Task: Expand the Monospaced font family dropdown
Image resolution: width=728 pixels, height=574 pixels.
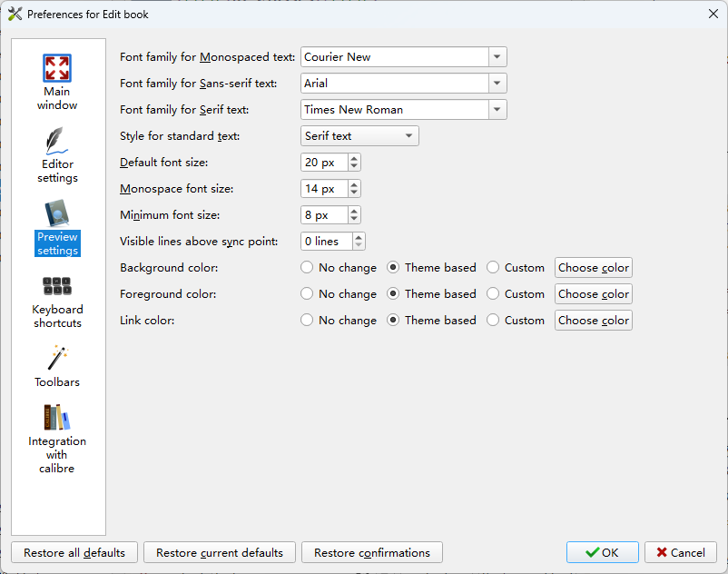Action: 497,56
